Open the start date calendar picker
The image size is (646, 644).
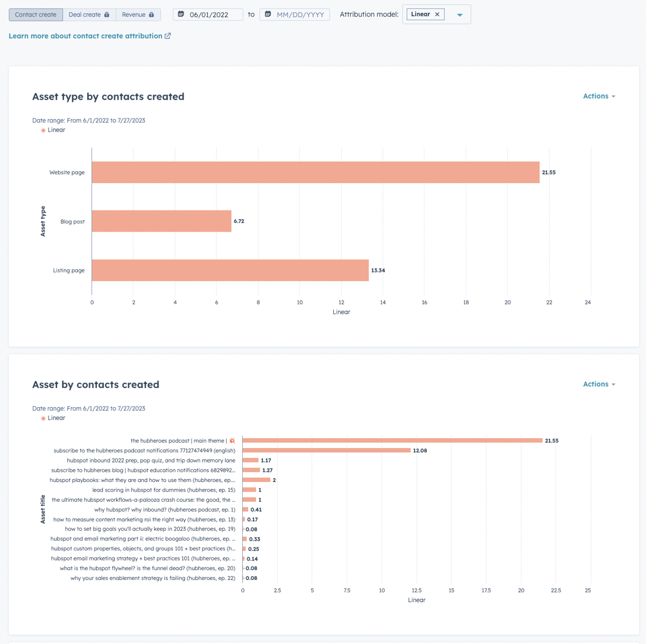click(180, 14)
